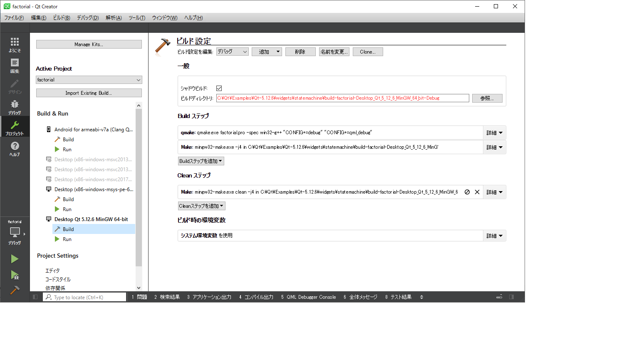Switch to the Edit (編集) mode

pos(15,65)
